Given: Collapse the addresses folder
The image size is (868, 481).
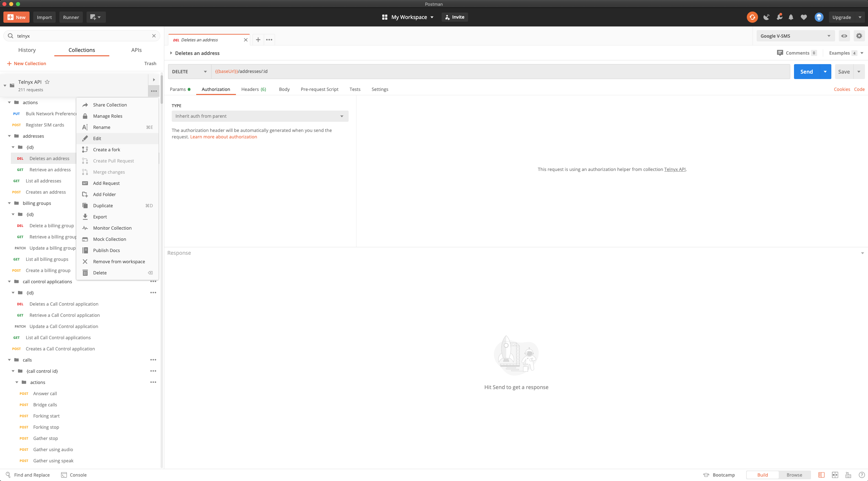Looking at the screenshot, I should (9, 136).
